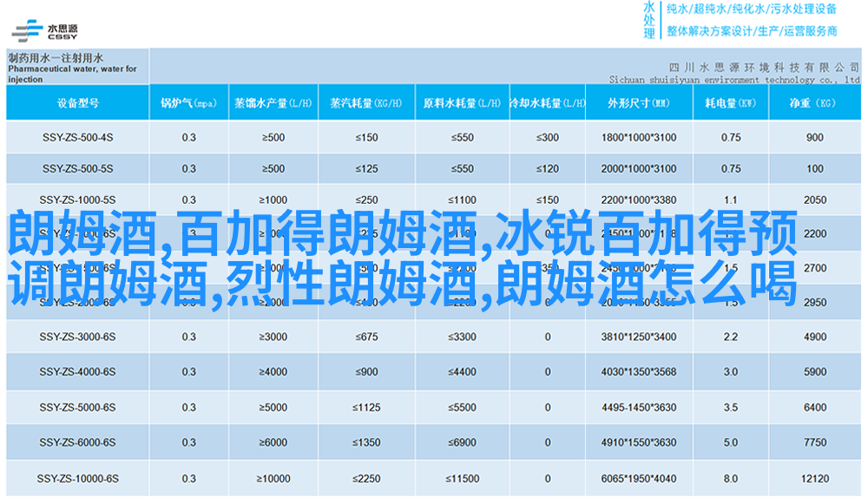Select dimensions '2000*1000*3100'
This screenshot has width=868, height=504.
pyautogui.click(x=639, y=169)
